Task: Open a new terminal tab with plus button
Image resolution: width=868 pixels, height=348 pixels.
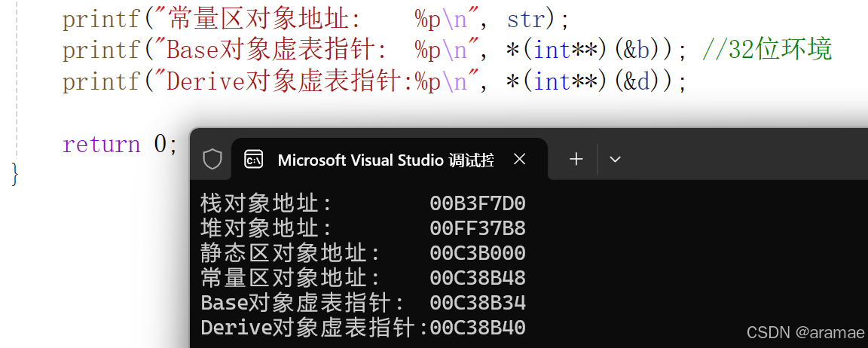Action: click(x=576, y=160)
